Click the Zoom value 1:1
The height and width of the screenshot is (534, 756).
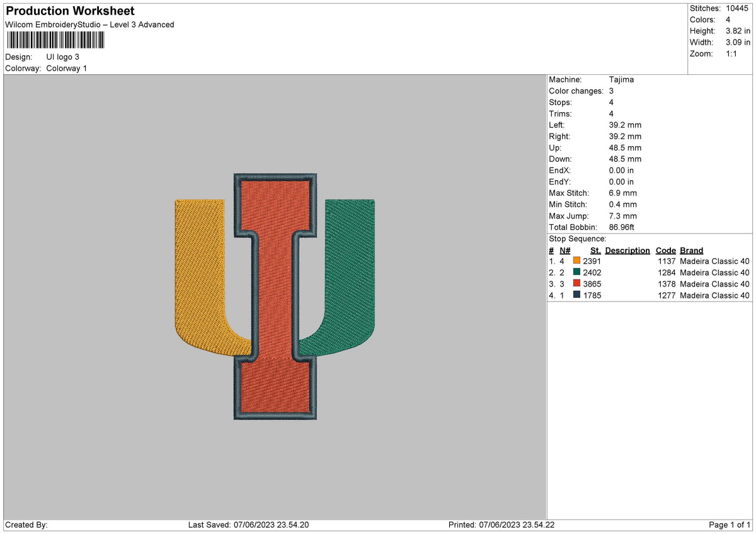(733, 54)
